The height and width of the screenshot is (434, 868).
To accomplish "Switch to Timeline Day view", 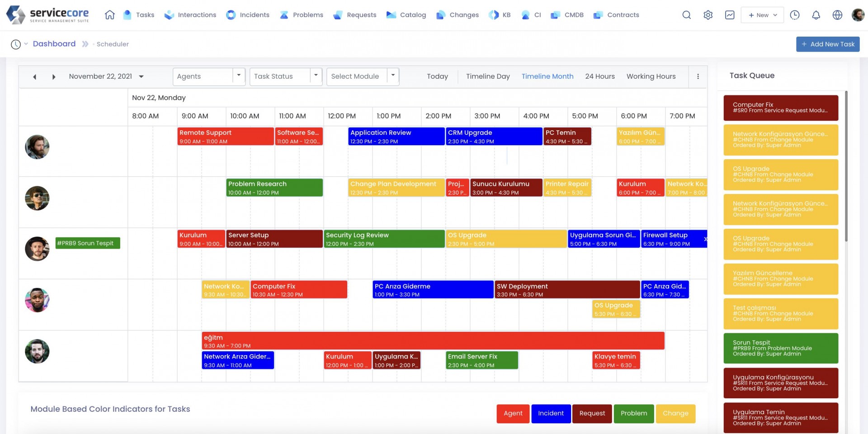I will pos(488,76).
